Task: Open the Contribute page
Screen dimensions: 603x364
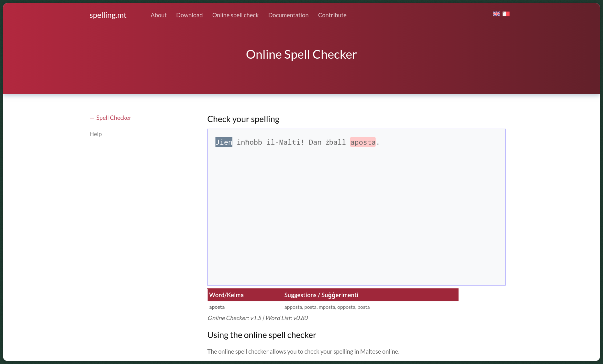Action: coord(332,15)
